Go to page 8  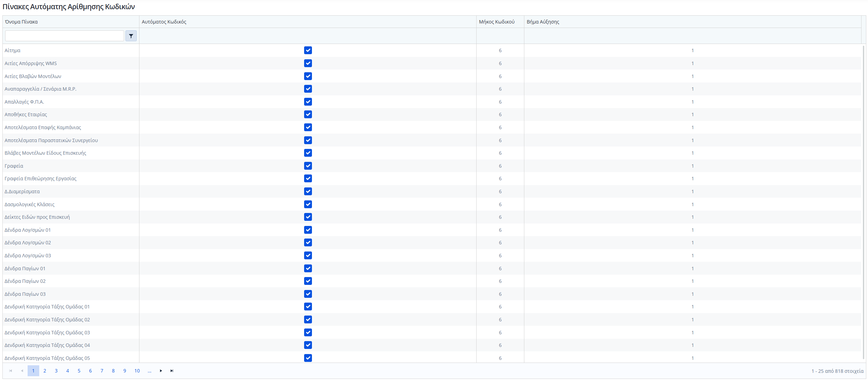click(x=113, y=371)
